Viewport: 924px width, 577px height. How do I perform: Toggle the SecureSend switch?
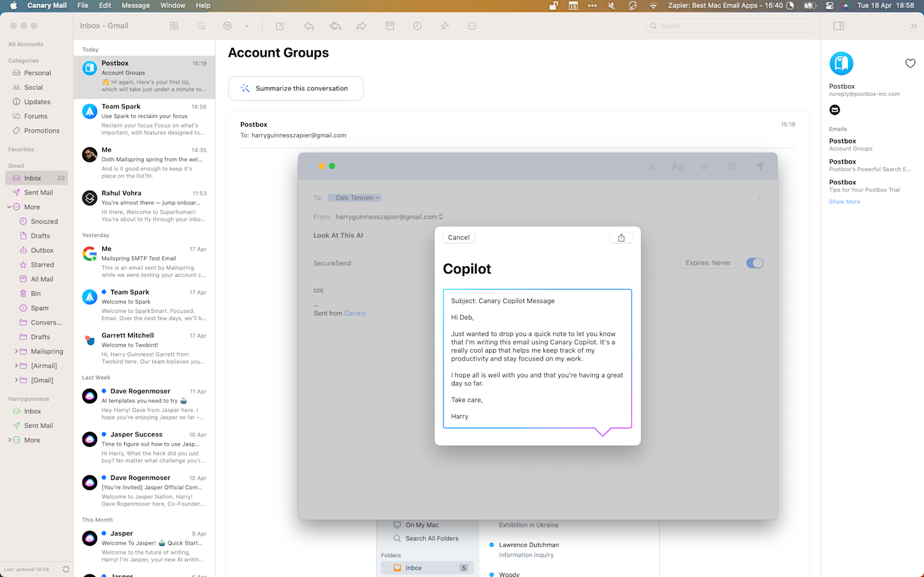pyautogui.click(x=754, y=263)
